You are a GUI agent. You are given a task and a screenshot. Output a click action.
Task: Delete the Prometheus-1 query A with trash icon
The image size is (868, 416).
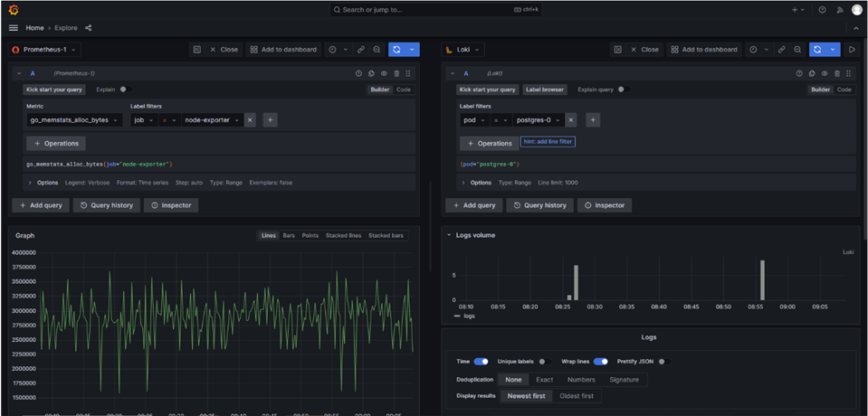(396, 73)
